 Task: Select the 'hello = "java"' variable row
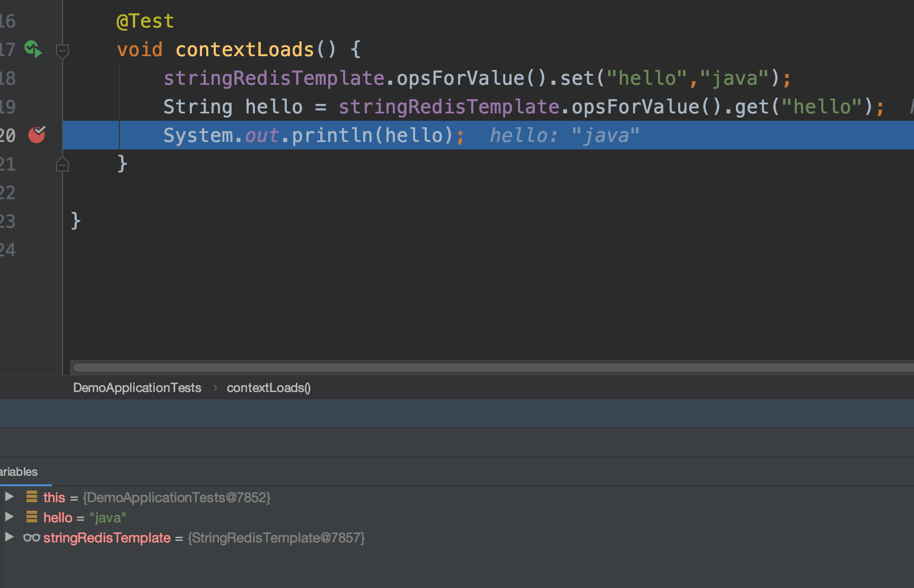pyautogui.click(x=85, y=518)
